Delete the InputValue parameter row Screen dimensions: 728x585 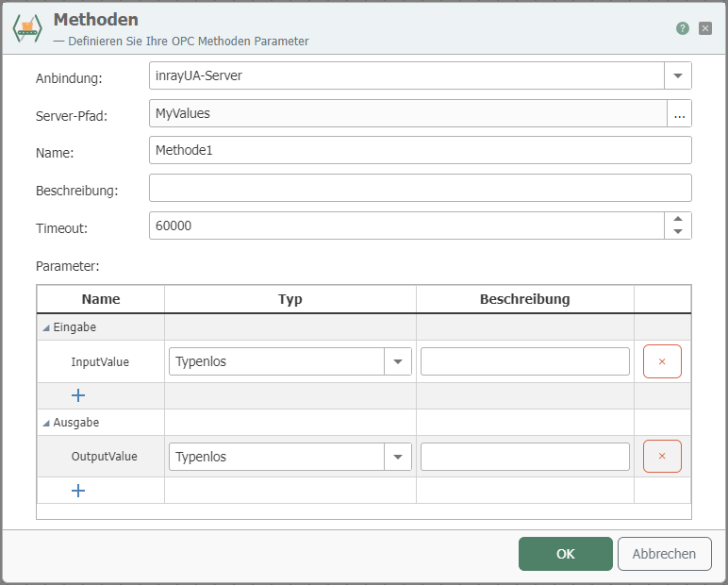(662, 361)
